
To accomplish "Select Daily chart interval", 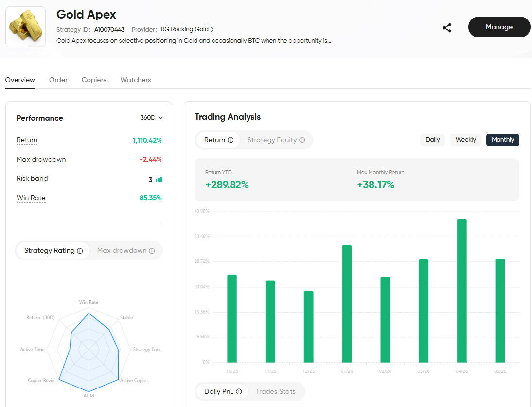I will pos(432,140).
